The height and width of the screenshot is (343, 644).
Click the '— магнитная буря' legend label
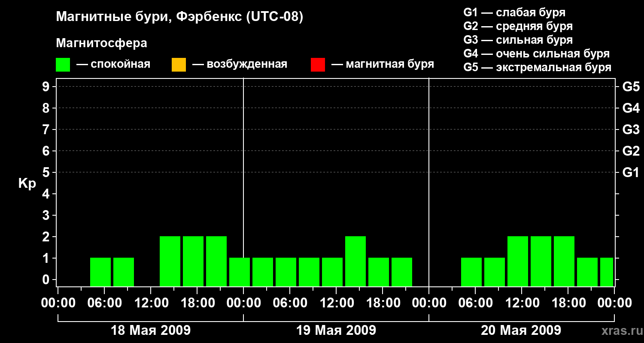(383, 64)
